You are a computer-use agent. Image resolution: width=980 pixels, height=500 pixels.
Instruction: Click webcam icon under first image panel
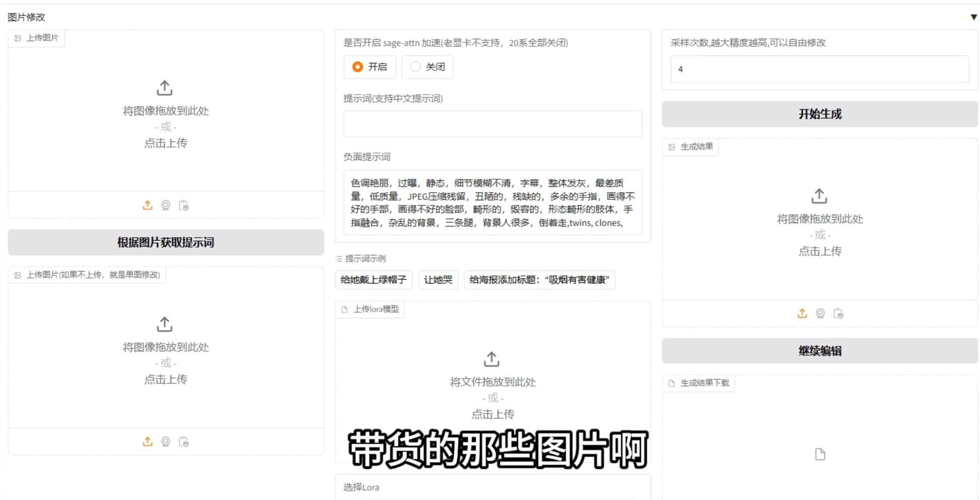pyautogui.click(x=166, y=205)
